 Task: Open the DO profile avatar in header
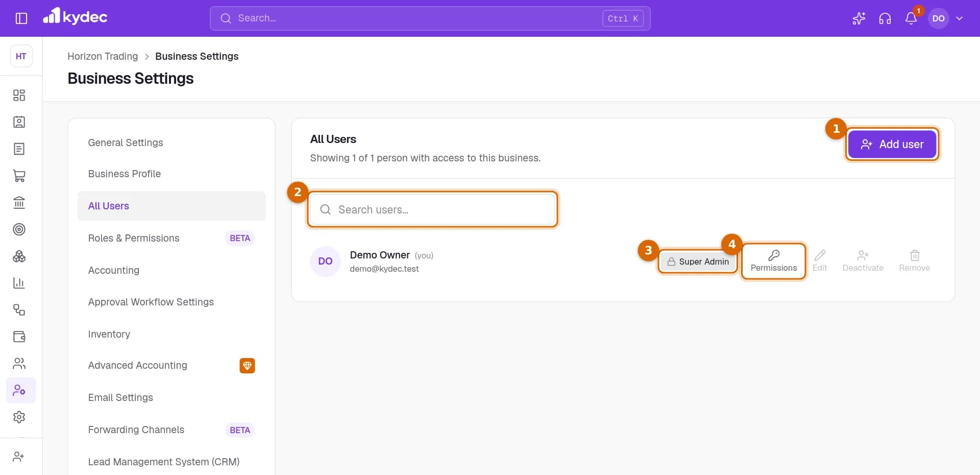(x=938, y=18)
